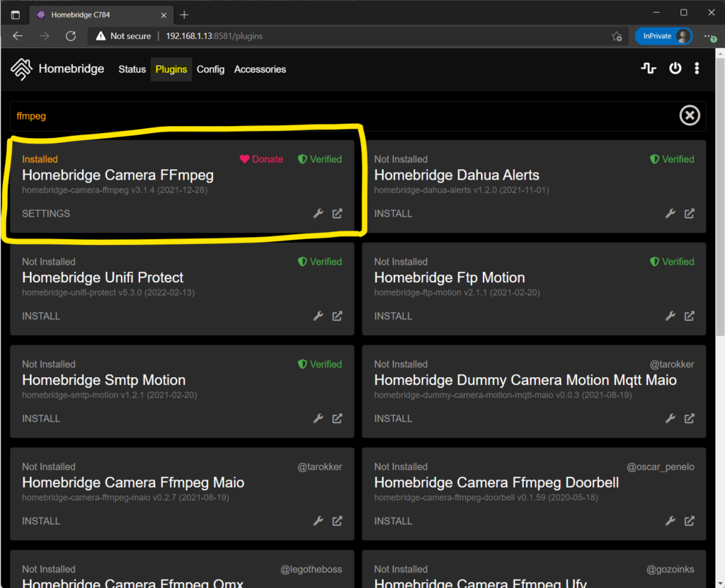Click the Homebridge Camera FFmpeg title

point(118,175)
